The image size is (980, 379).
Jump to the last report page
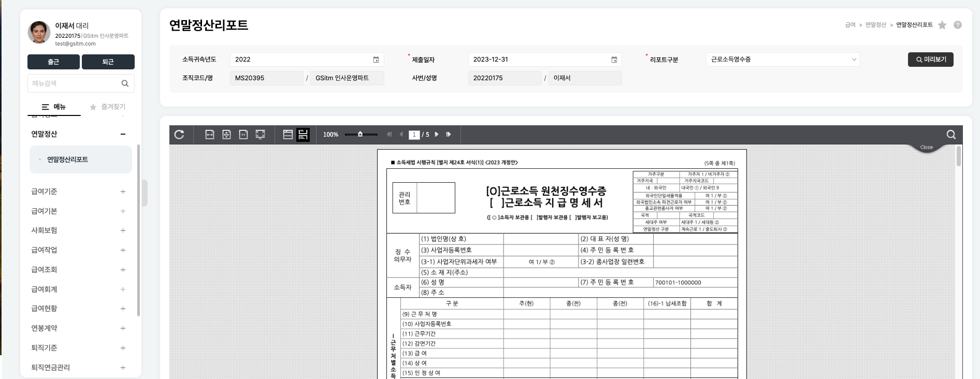[x=449, y=135]
